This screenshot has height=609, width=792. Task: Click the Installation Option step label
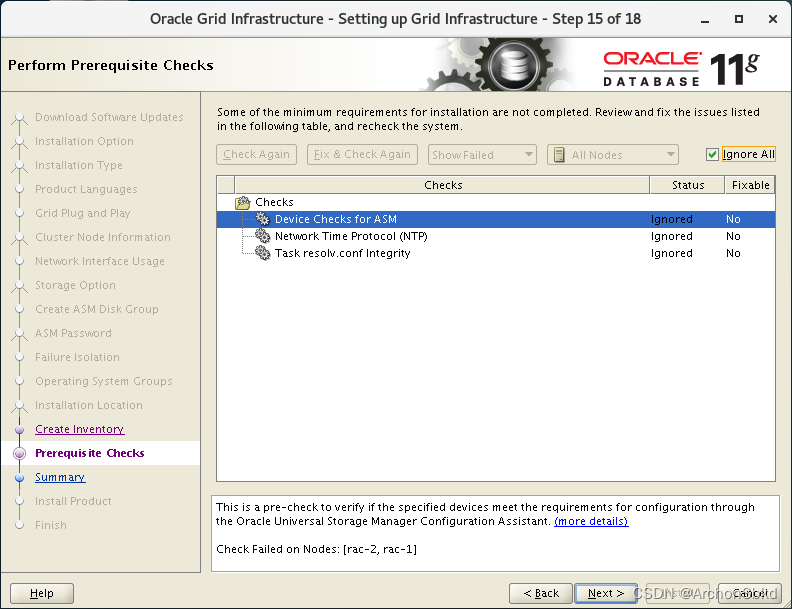coord(84,141)
